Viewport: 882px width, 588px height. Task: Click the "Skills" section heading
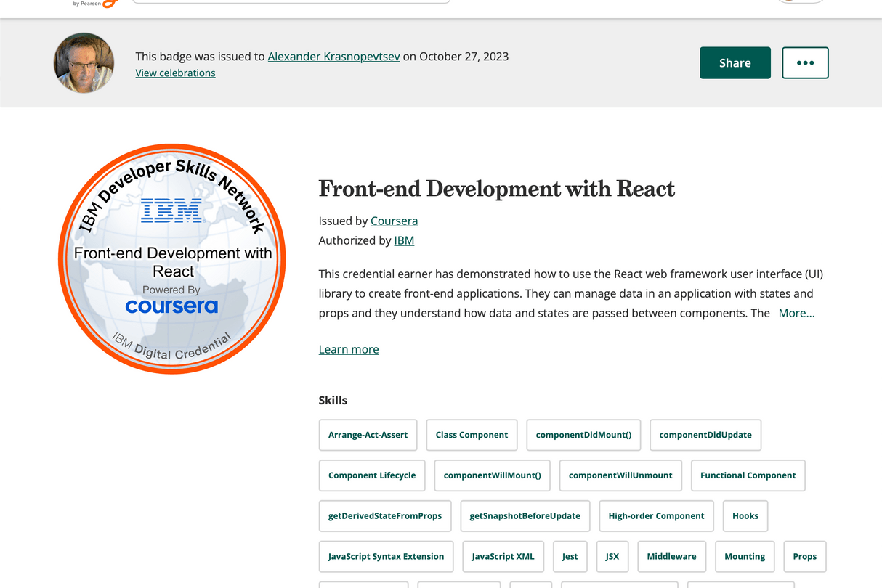[x=333, y=400]
